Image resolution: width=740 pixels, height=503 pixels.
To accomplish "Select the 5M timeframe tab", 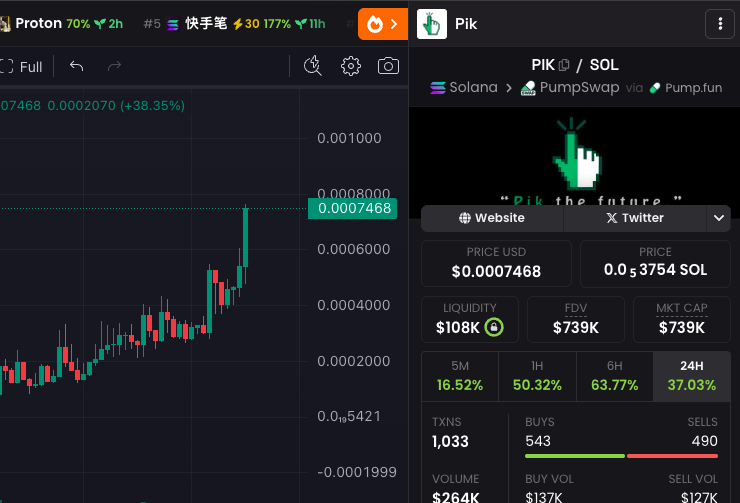I will click(x=460, y=377).
